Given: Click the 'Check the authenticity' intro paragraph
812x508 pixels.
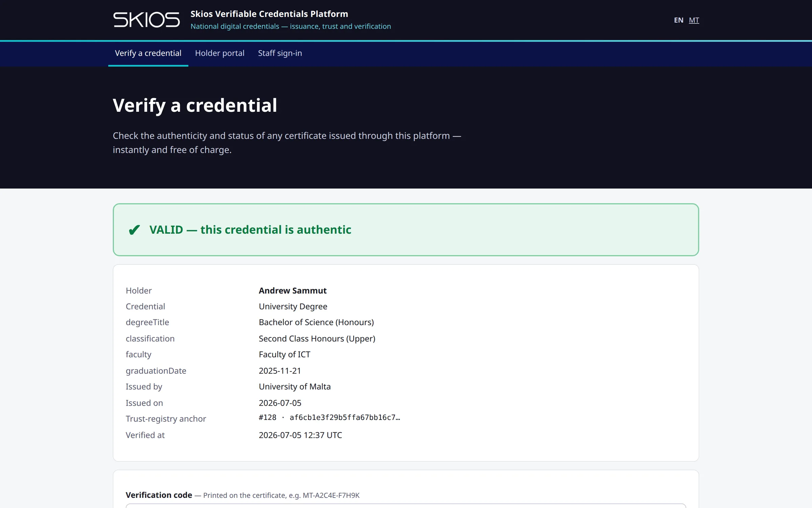Looking at the screenshot, I should pyautogui.click(x=287, y=143).
